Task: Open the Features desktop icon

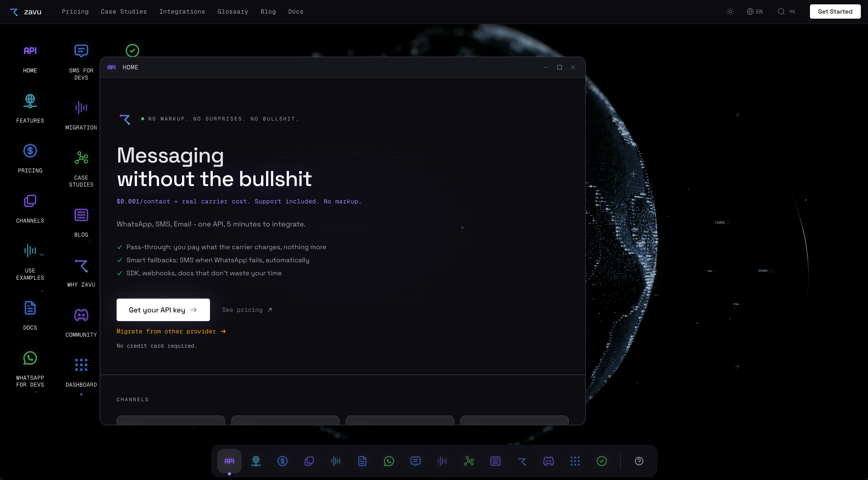Action: [30, 101]
